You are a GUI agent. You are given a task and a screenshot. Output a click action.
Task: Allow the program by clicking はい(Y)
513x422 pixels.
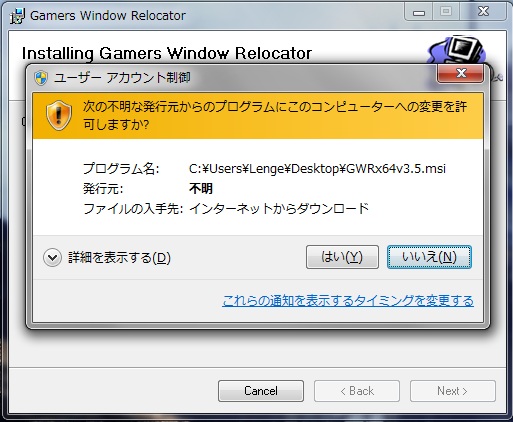342,257
